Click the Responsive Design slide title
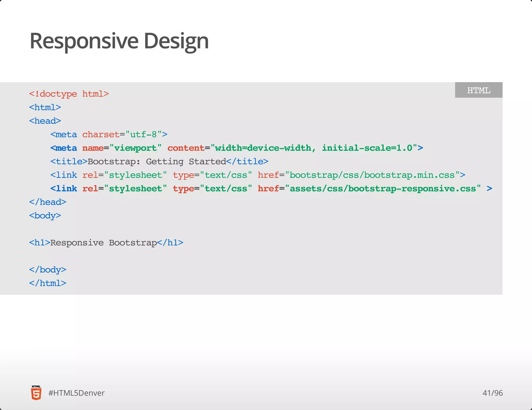The image size is (532, 410). [119, 41]
